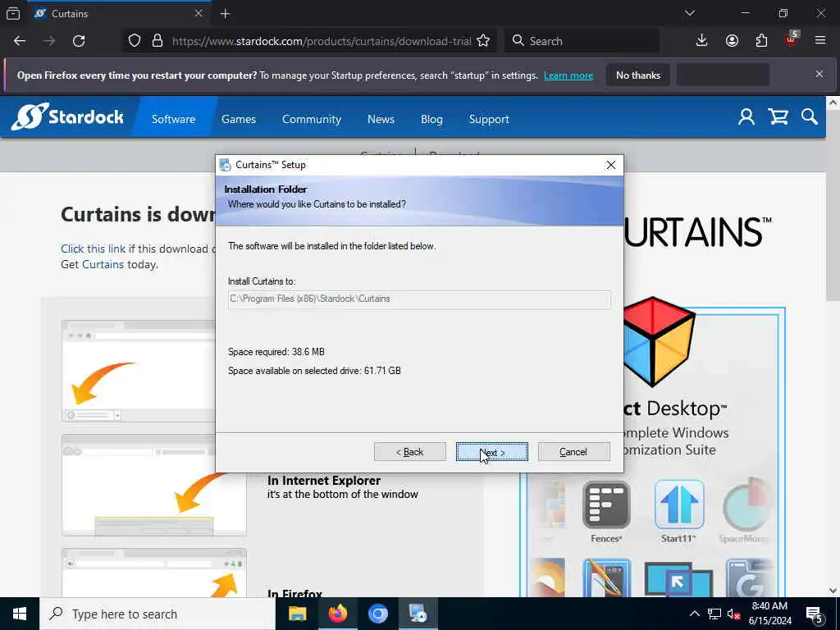Open Stardock site search magnifier
840x630 pixels.
click(x=810, y=116)
